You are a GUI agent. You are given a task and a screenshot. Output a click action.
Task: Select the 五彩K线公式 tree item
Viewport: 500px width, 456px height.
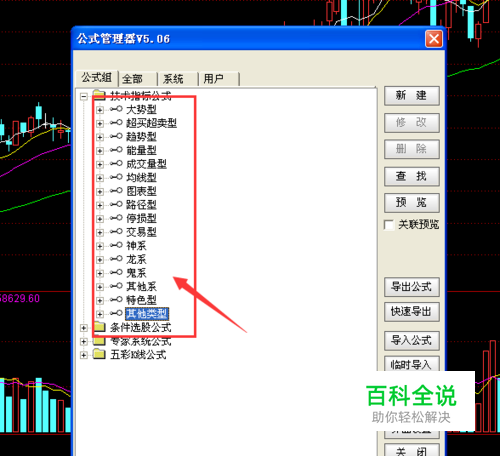click(x=138, y=355)
